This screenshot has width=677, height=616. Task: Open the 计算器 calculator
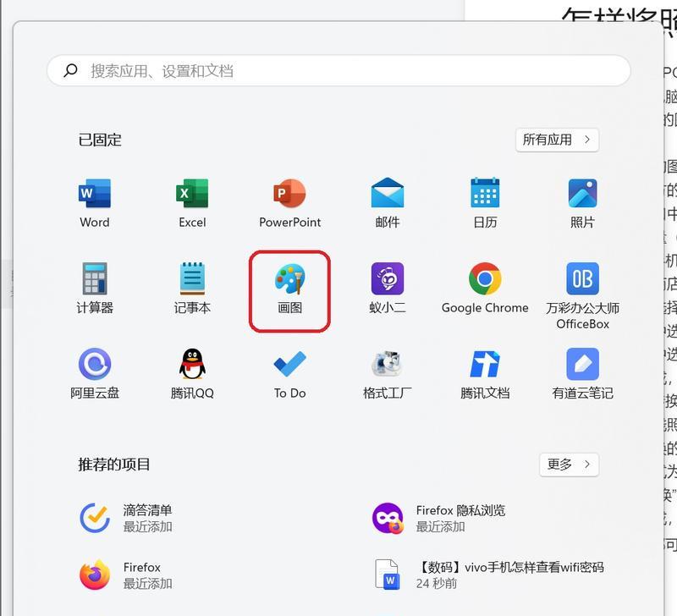(x=95, y=289)
